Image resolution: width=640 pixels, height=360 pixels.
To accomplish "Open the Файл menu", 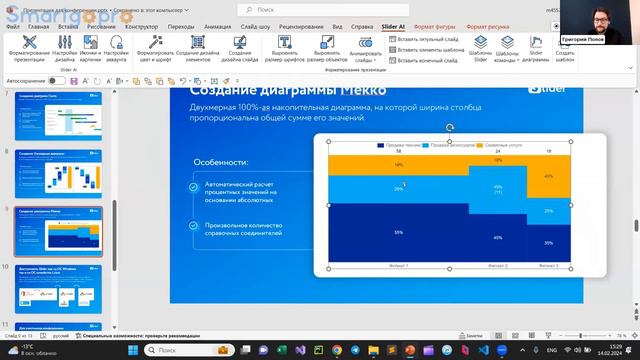I will pos(13,27).
